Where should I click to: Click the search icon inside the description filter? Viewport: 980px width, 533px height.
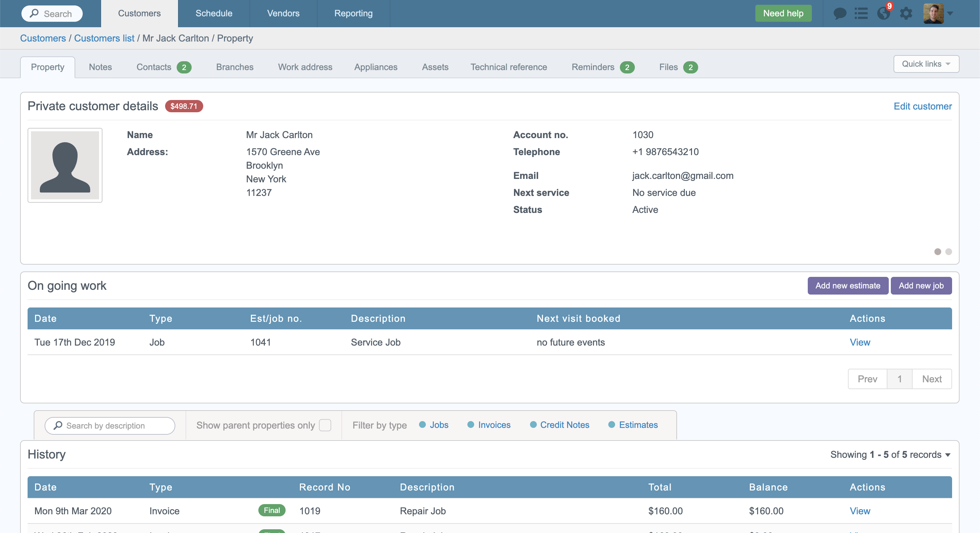58,426
